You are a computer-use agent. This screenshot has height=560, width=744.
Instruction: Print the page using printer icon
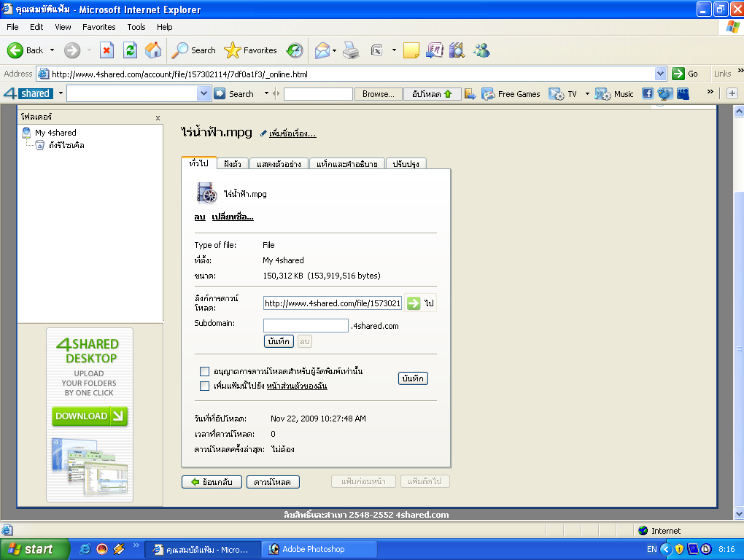coord(351,50)
